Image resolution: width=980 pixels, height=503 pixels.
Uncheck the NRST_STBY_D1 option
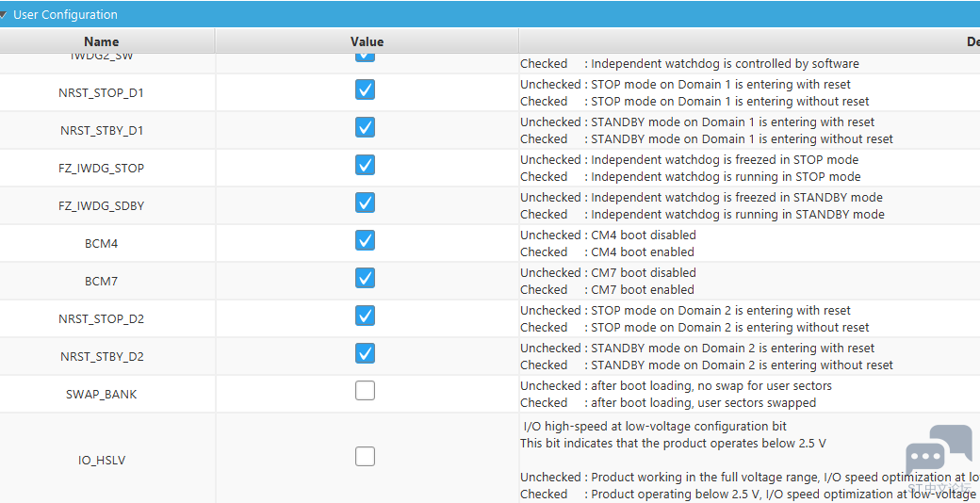(365, 127)
